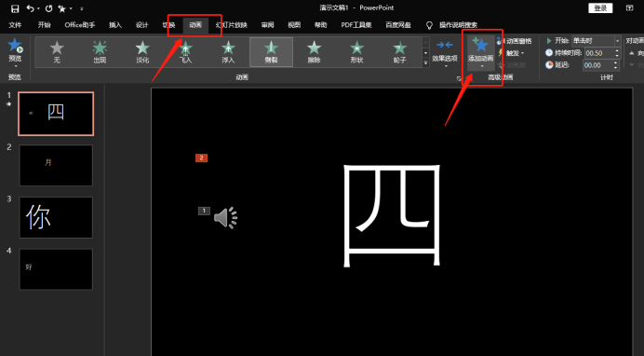This screenshot has width=644, height=356.
Task: Click the 添加动画 add animation button
Action: [x=481, y=52]
